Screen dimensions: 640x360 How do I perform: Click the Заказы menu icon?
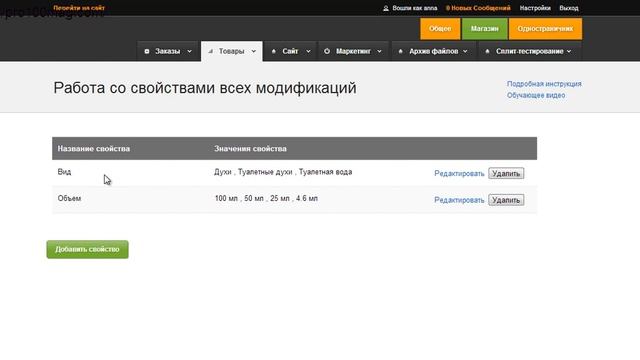tap(147, 51)
